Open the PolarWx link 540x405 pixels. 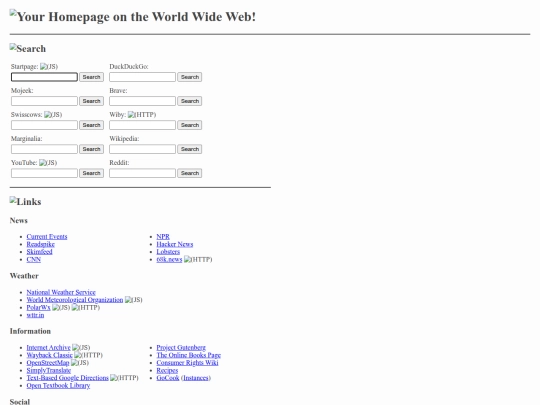tap(38, 307)
